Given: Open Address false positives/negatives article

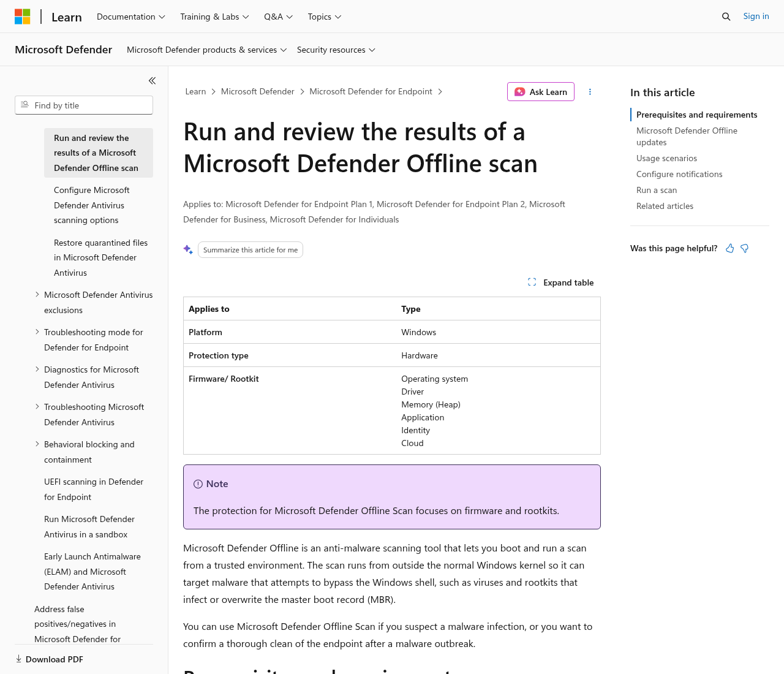Looking at the screenshot, I should click(x=78, y=624).
